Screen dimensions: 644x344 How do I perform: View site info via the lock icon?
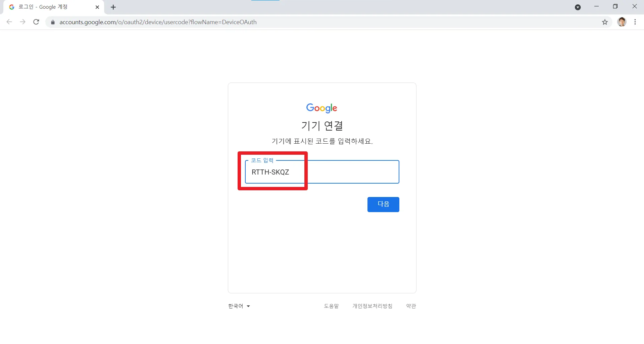pyautogui.click(x=53, y=22)
